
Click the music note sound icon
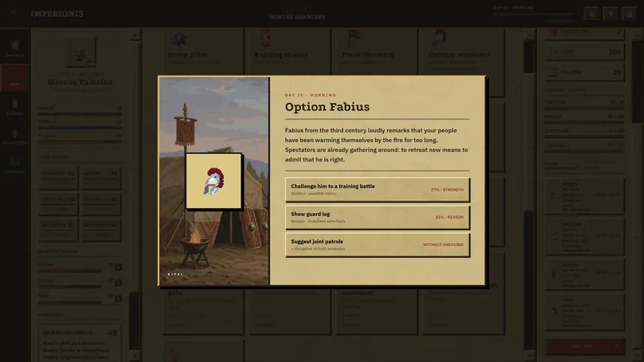[629, 14]
